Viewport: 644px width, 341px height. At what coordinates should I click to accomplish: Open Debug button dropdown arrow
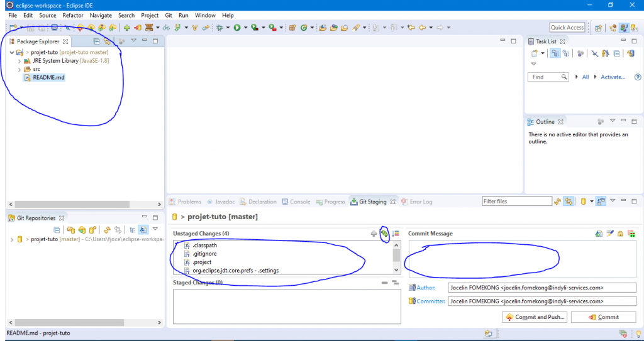coord(228,28)
